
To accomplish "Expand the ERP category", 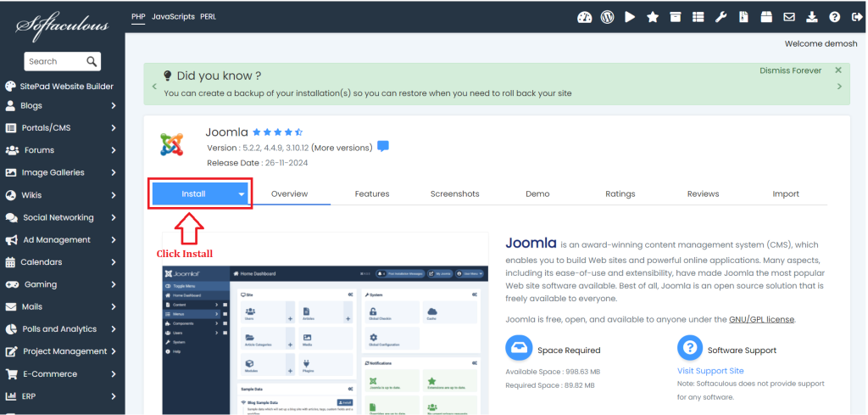I will pos(62,396).
